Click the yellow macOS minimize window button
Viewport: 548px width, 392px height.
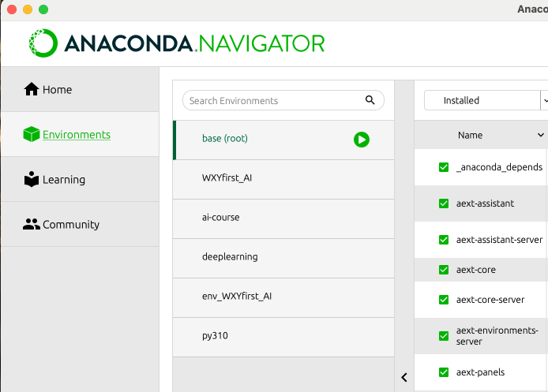28,9
